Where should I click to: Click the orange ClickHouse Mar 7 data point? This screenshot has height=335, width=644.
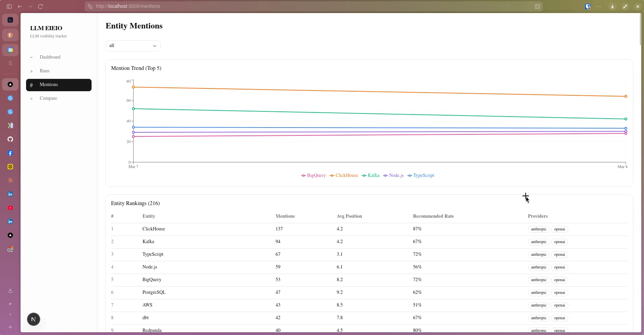point(133,87)
